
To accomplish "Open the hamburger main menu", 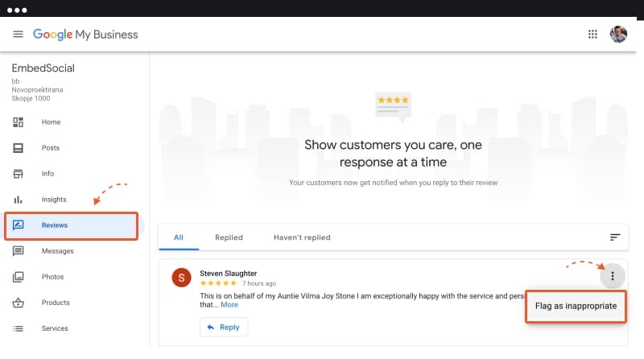I will 18,34.
